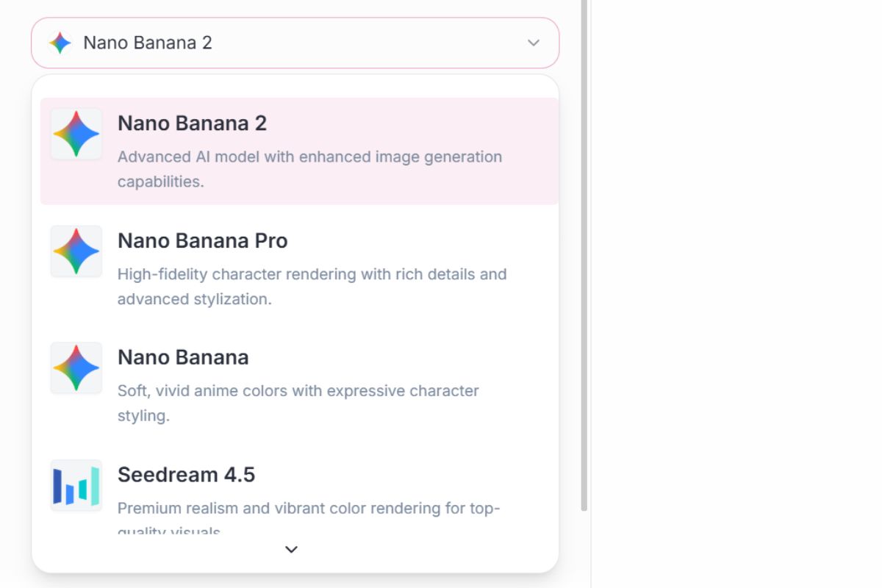
Task: Choose the Nano Banana Pro model title
Action: [x=203, y=241]
